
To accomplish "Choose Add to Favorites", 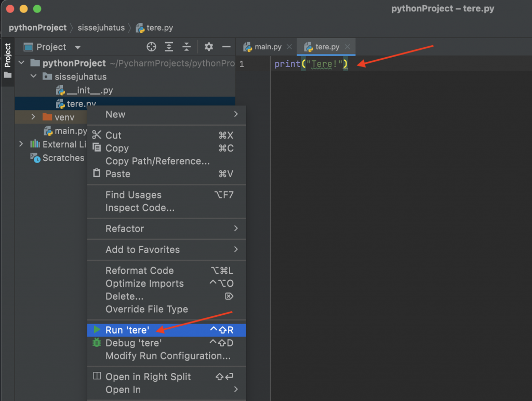I will tap(167, 250).
